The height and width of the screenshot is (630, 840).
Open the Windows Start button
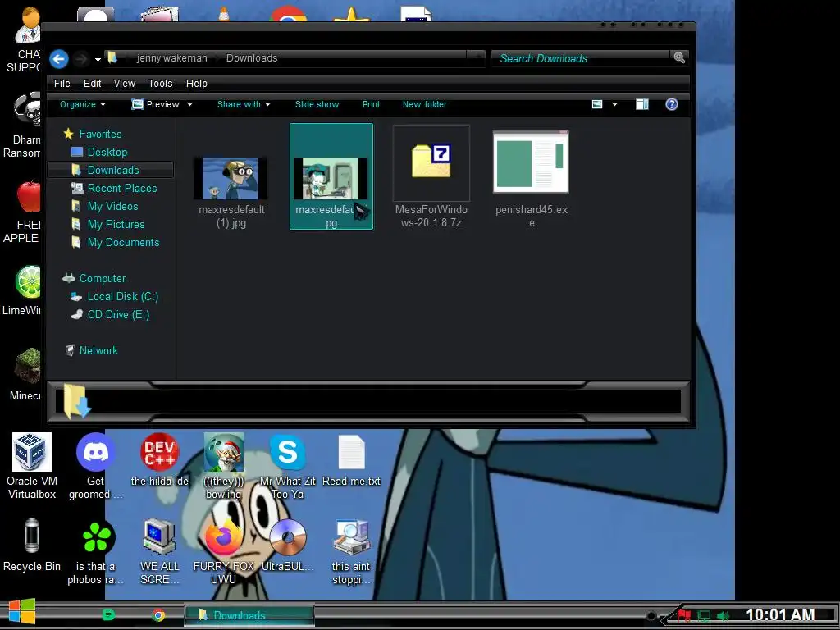click(x=21, y=612)
